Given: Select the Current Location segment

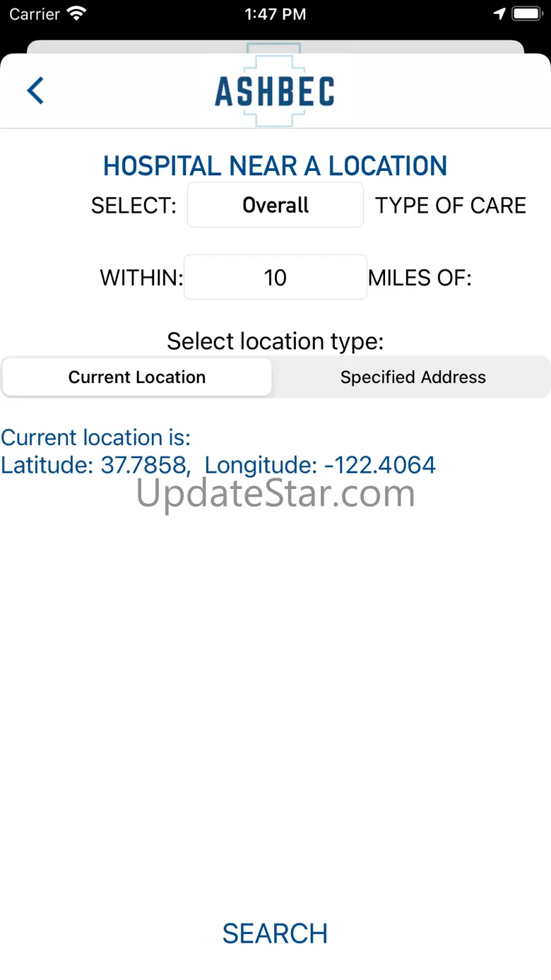Looking at the screenshot, I should [137, 377].
